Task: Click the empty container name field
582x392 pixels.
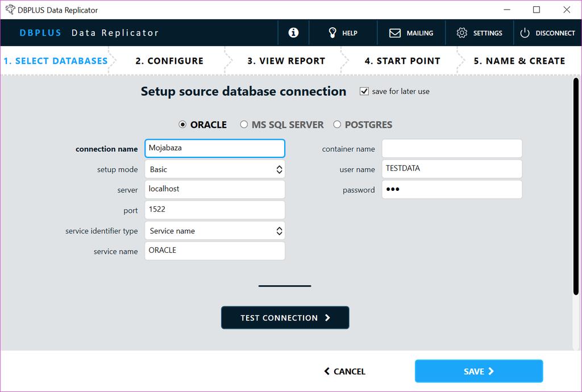Action: pos(452,148)
